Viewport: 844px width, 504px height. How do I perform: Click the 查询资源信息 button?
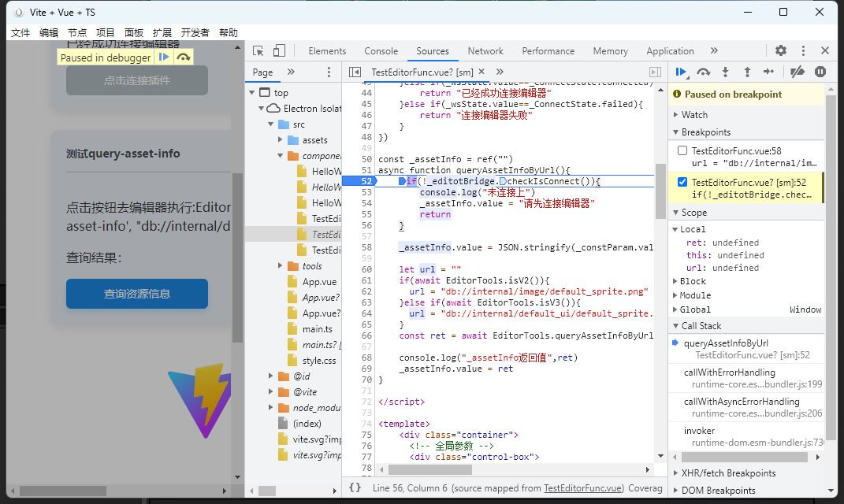coord(137,294)
